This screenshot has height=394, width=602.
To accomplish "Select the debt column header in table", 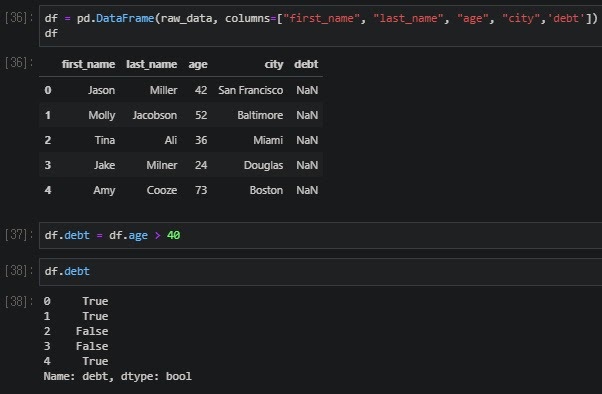I will coord(306,64).
